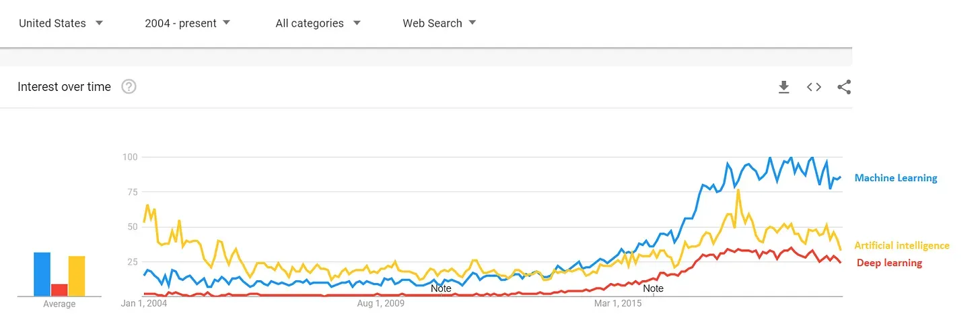Expand the All categories dropdown
This screenshot has width=980, height=318.
click(318, 23)
